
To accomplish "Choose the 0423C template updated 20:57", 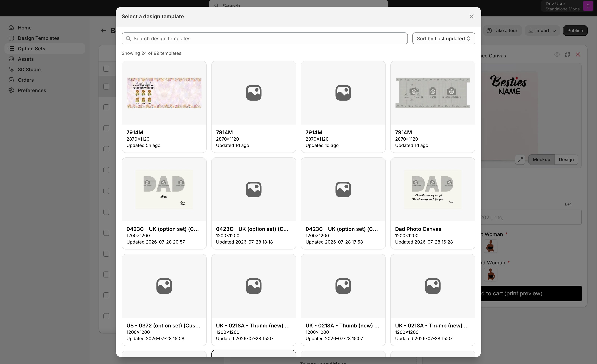I will (x=164, y=203).
